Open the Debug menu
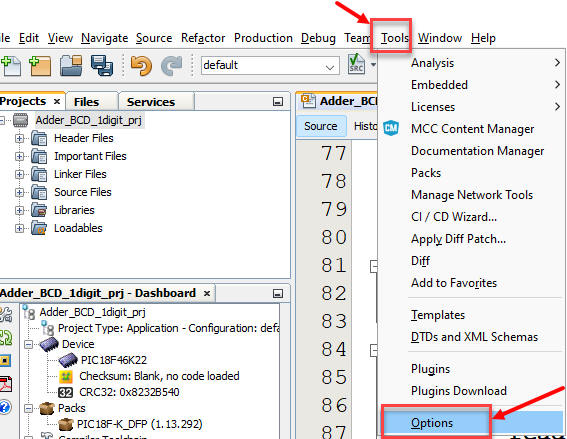Viewport: 567px width, 439px height. (318, 38)
